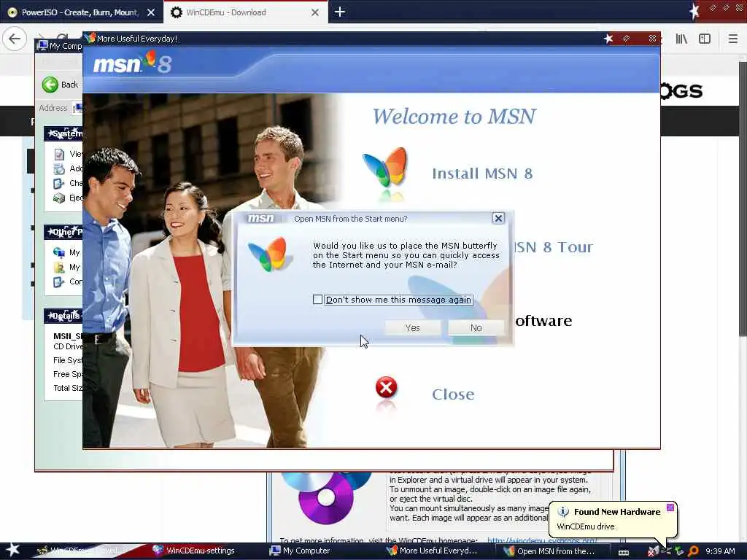Close the 'Open MSN from the Start menu?' dialog
The width and height of the screenshot is (747, 560).
click(x=498, y=218)
